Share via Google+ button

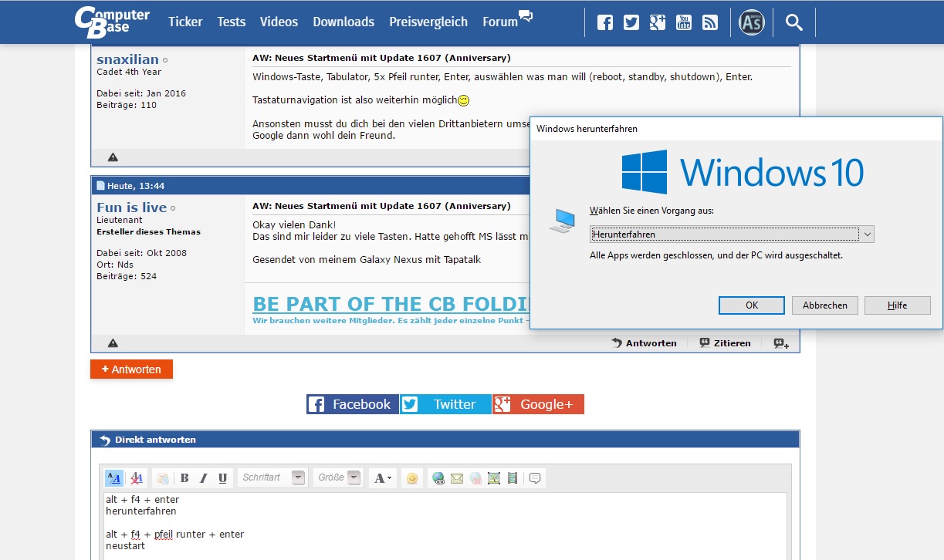click(x=538, y=404)
